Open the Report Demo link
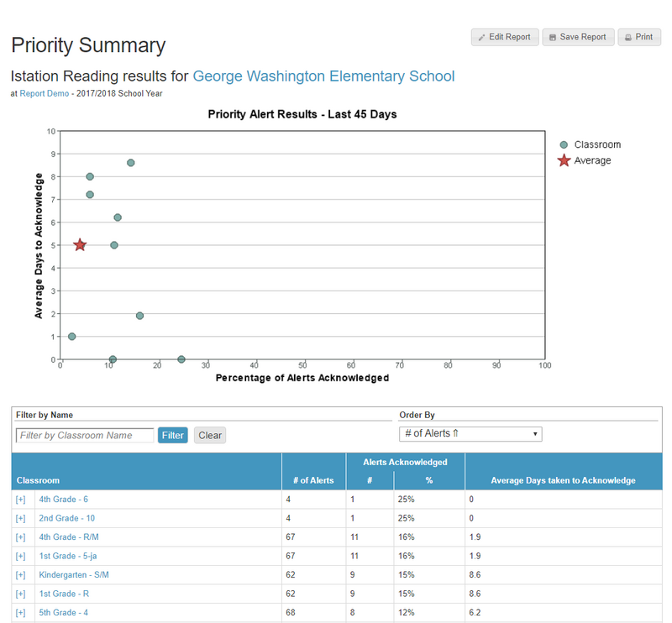 (45, 93)
